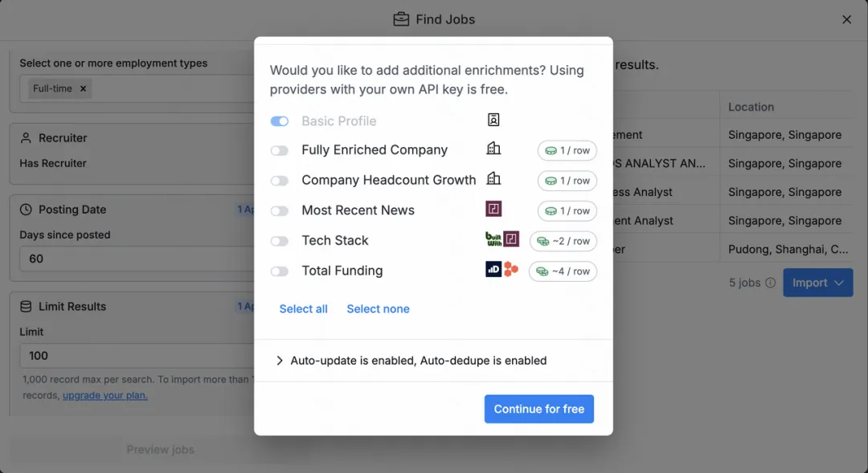This screenshot has height=473, width=868.
Task: Click the ~4 / row Total Funding badge
Action: coord(563,271)
